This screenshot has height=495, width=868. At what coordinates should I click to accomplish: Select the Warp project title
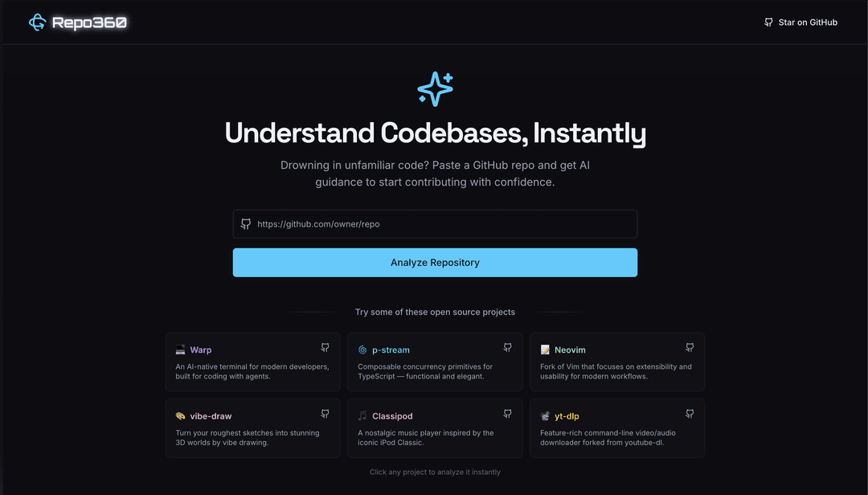[x=201, y=350]
